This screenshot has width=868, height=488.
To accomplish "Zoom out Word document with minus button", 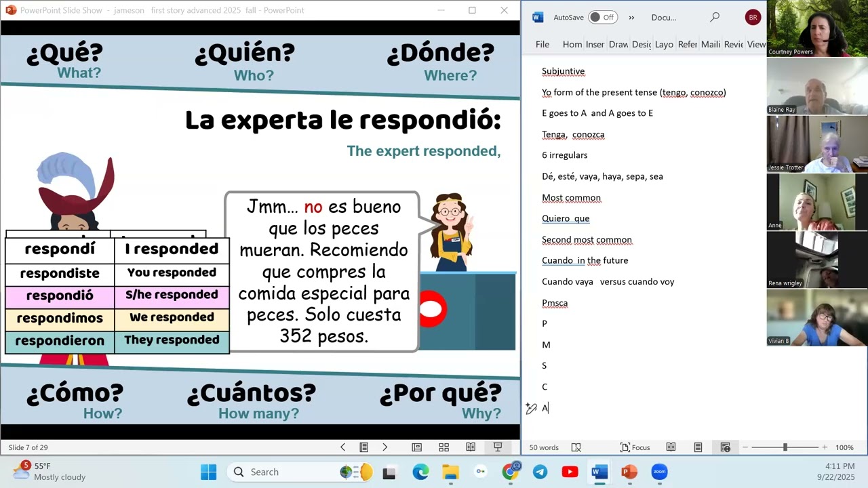I will (x=745, y=447).
